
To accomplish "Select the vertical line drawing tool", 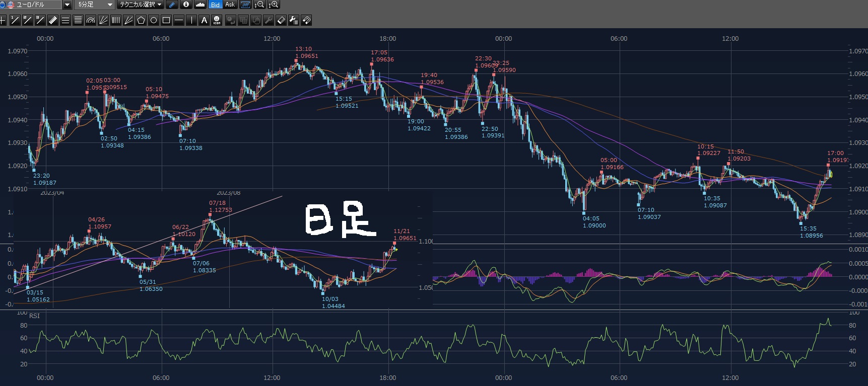I will pyautogui.click(x=191, y=20).
